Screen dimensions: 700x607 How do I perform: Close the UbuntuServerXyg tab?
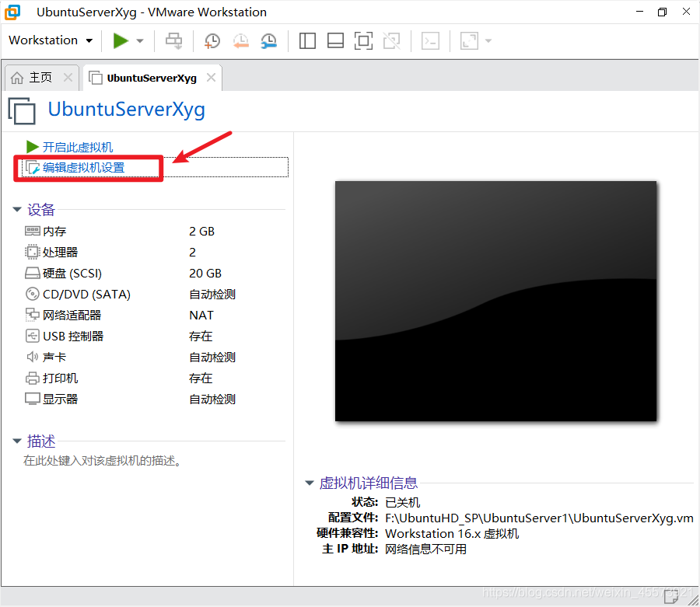click(211, 78)
